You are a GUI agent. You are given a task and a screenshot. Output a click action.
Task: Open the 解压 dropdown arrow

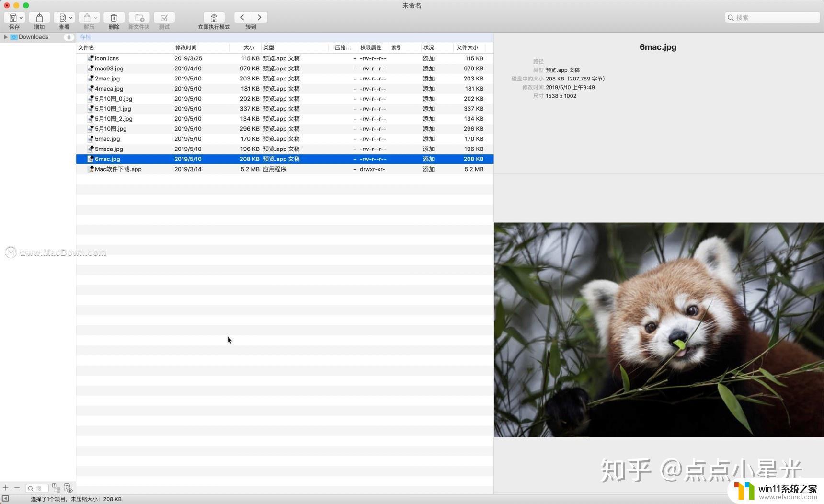pos(95,18)
